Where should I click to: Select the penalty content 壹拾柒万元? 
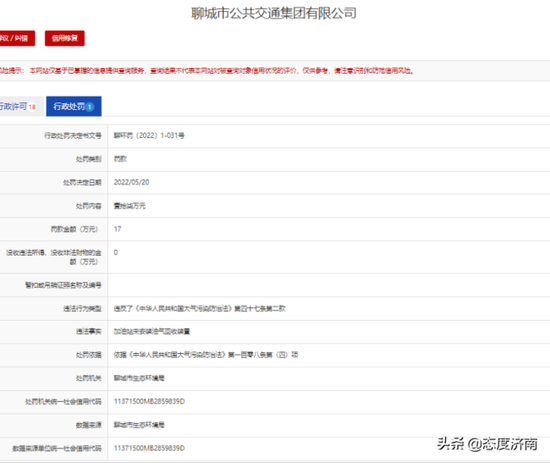[x=130, y=206]
